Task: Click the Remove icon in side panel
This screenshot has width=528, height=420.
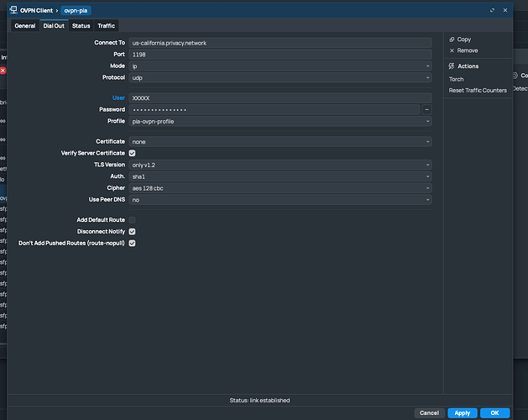Action: click(452, 50)
